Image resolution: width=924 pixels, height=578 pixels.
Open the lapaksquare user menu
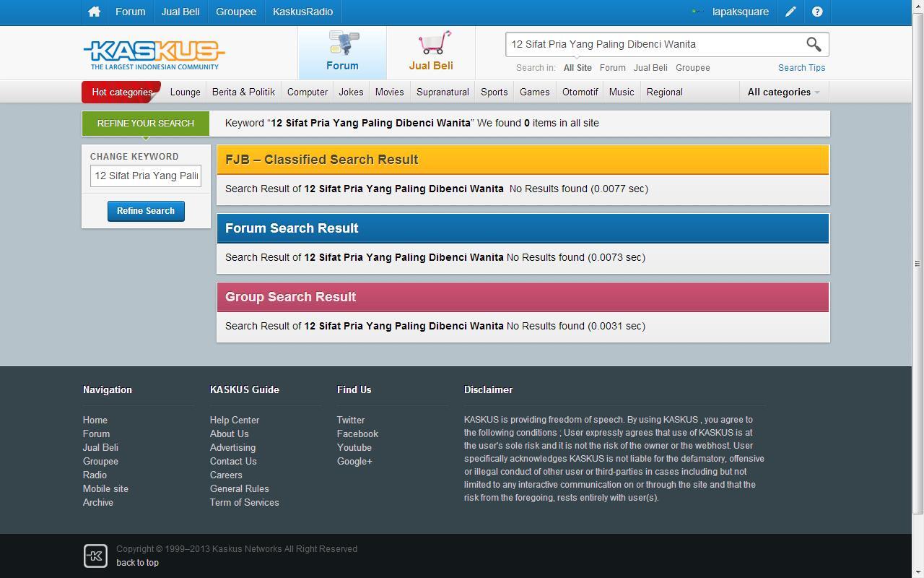click(x=740, y=12)
